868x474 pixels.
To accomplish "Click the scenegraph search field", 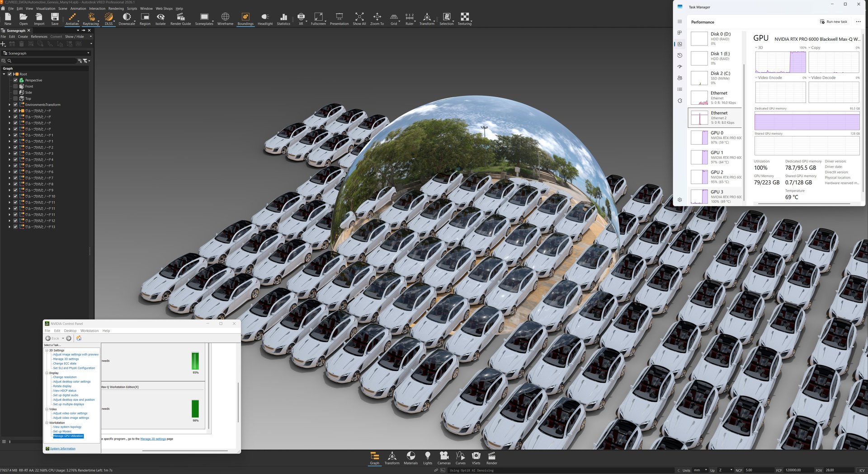I will click(42, 61).
